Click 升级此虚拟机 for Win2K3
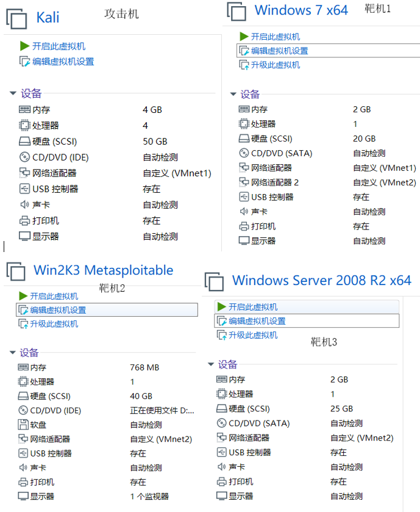420x512 pixels. tap(54, 324)
